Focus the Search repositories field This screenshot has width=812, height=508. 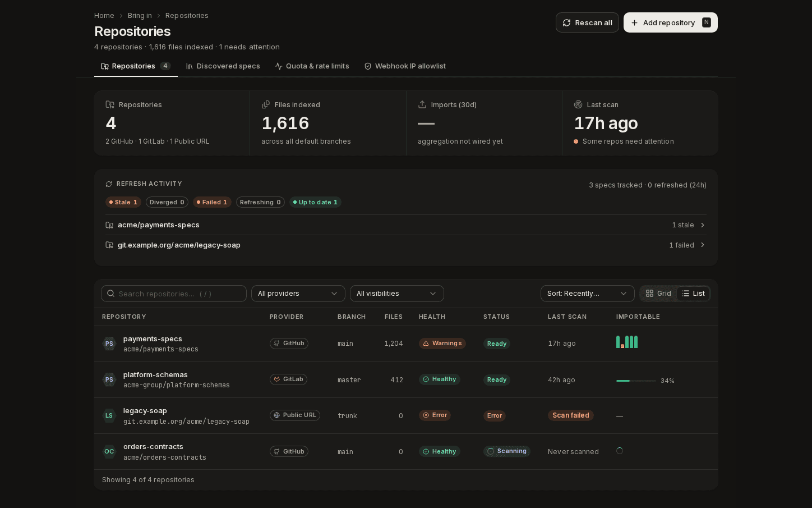point(174,294)
